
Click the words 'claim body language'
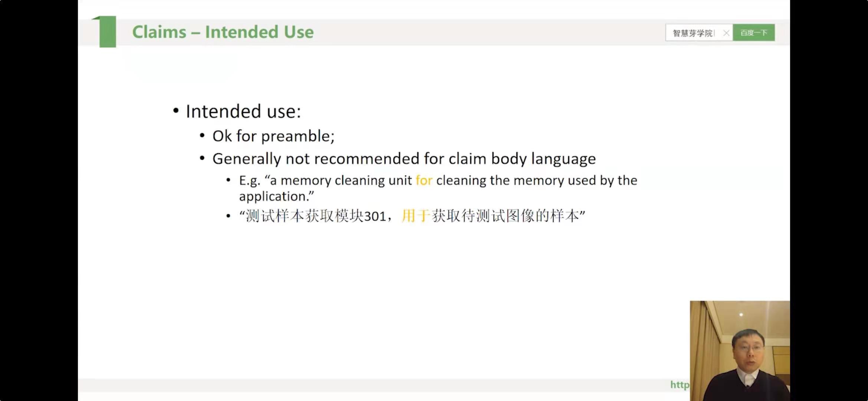click(x=522, y=159)
